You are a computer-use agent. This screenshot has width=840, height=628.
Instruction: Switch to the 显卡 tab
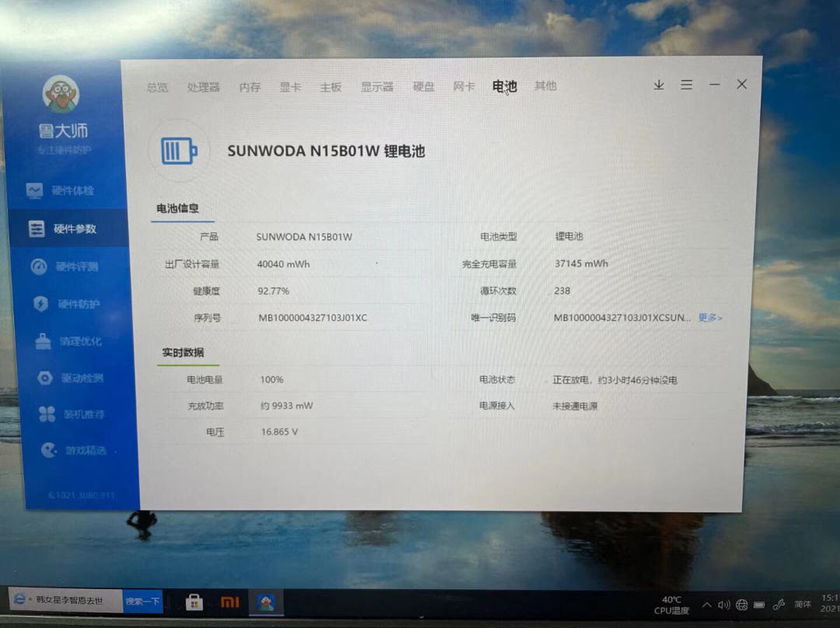coord(290,87)
